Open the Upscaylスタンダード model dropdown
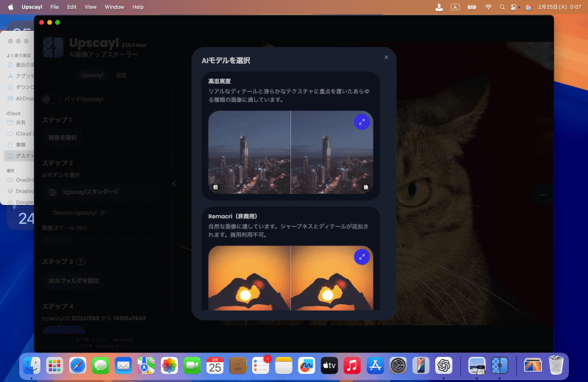Screen dimensions: 588x382 pyautogui.click(x=101, y=192)
